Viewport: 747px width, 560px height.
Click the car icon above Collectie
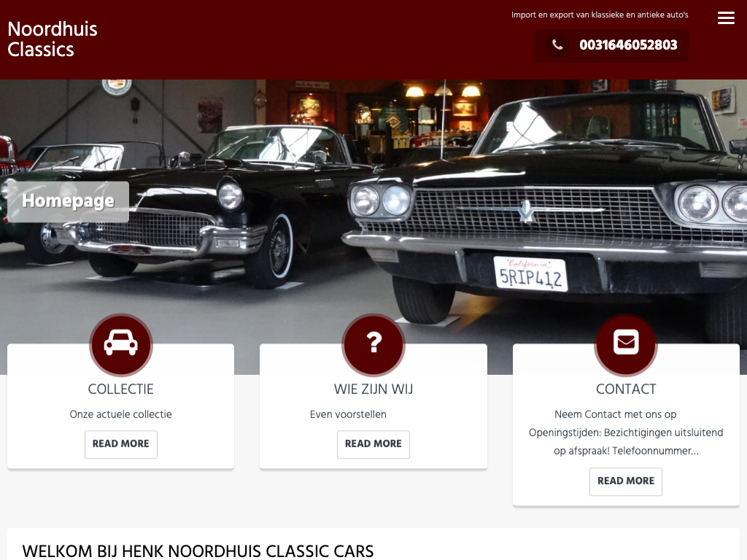(x=120, y=344)
